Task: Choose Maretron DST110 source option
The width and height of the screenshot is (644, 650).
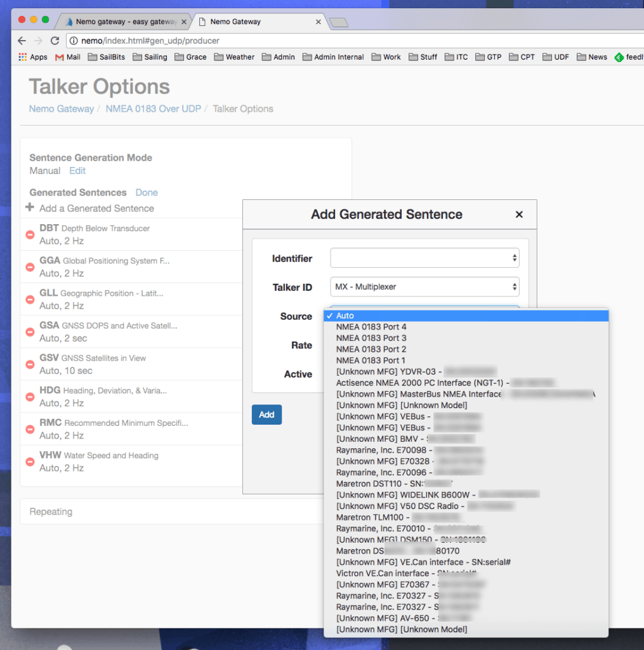Action: point(466,483)
